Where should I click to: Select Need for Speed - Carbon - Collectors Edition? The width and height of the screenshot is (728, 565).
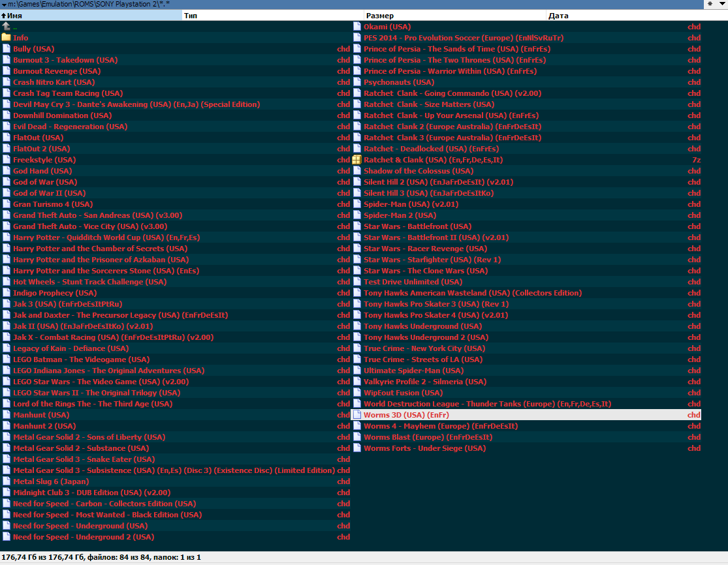[x=104, y=504]
